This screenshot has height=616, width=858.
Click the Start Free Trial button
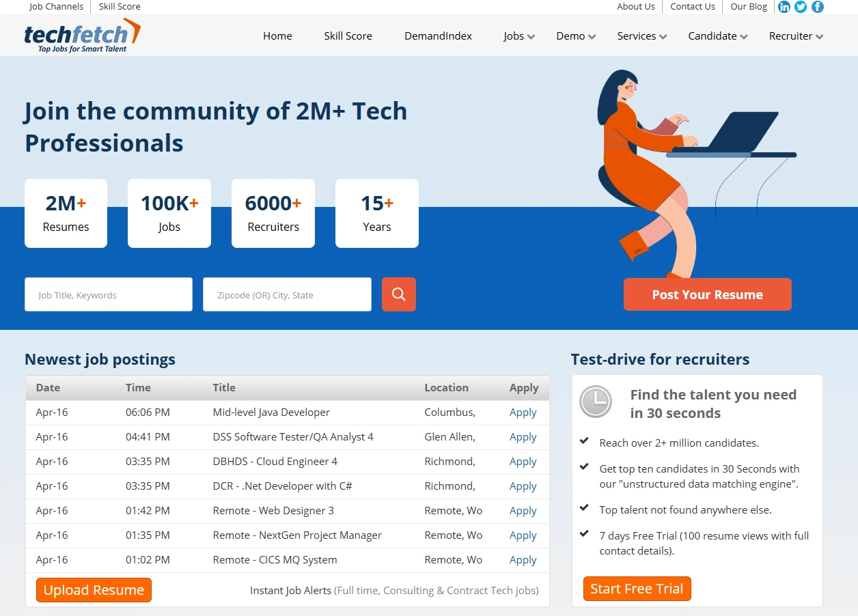point(637,589)
